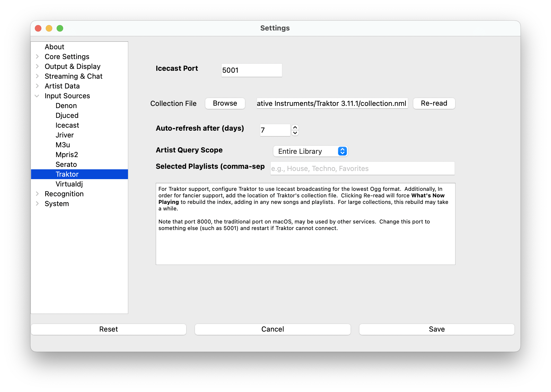This screenshot has height=392, width=551.
Task: Open the Virtualdj input source page
Action: point(69,184)
